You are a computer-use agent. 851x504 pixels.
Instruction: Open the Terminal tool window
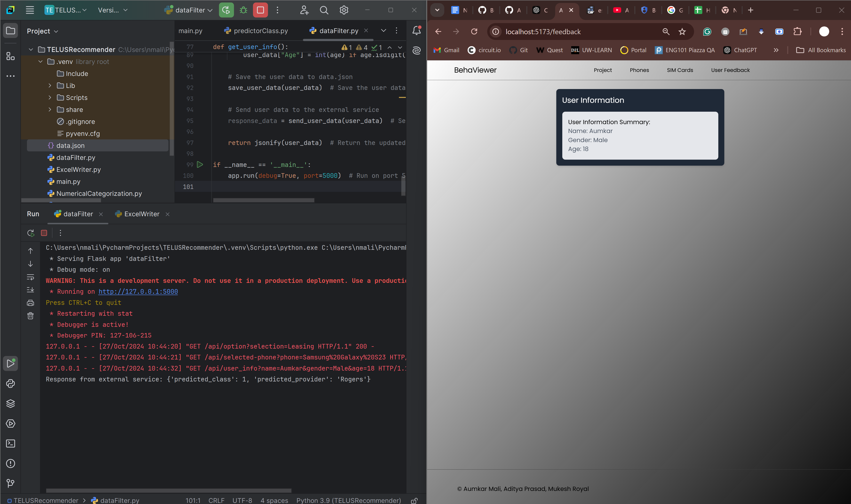point(10,444)
